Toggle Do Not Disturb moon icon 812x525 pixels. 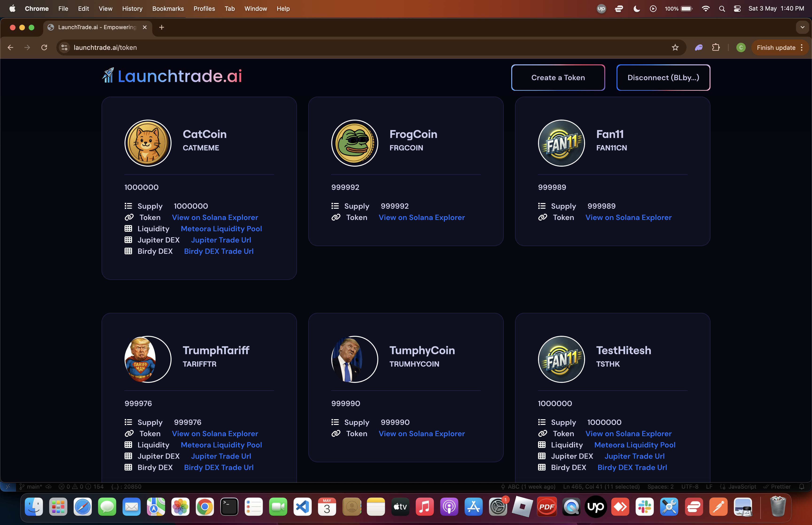click(636, 8)
